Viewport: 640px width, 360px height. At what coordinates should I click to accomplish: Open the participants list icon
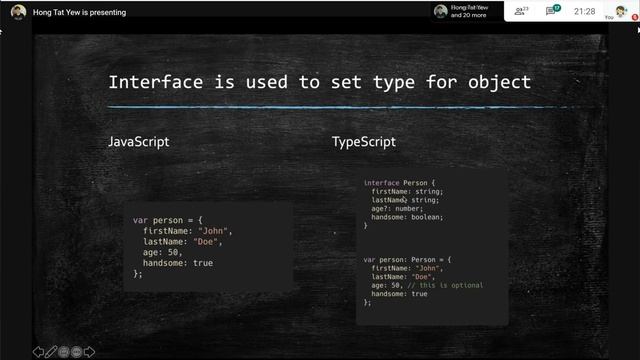pos(521,11)
